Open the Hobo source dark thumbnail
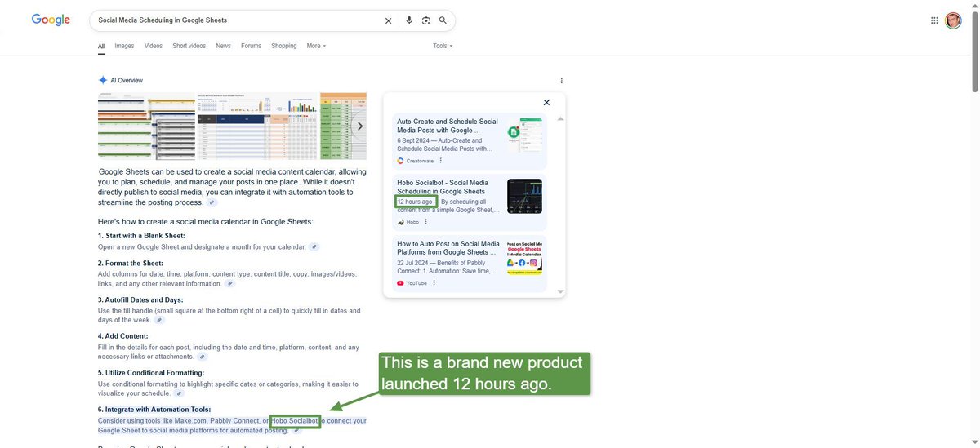 pyautogui.click(x=524, y=196)
